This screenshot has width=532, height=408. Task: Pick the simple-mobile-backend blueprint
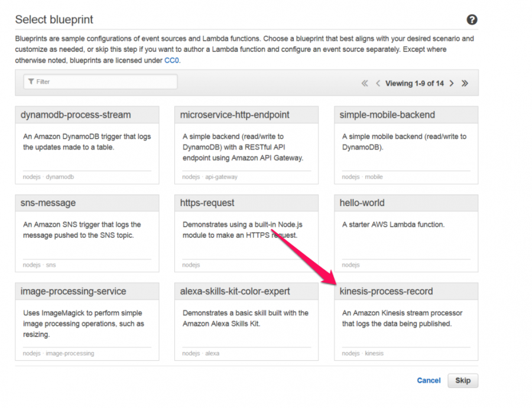point(406,145)
